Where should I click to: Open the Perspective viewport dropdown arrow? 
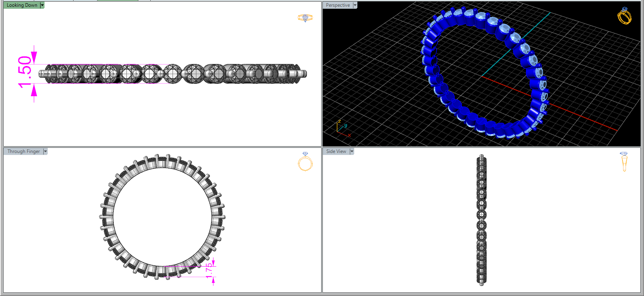coord(355,5)
